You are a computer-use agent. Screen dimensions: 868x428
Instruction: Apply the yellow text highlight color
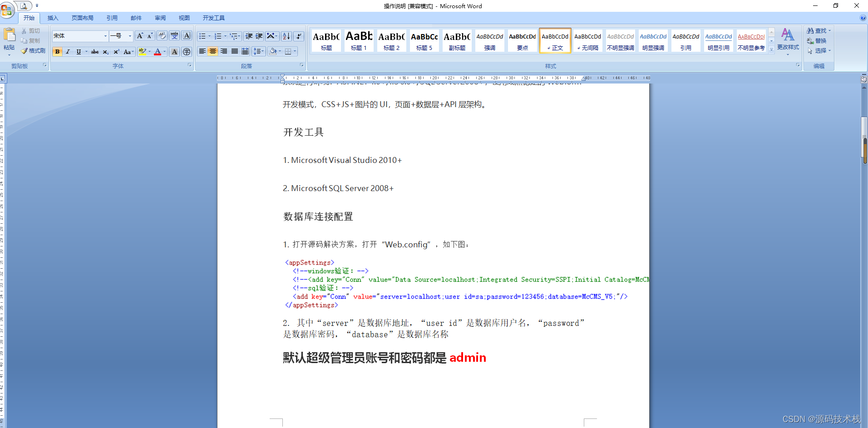(x=142, y=52)
